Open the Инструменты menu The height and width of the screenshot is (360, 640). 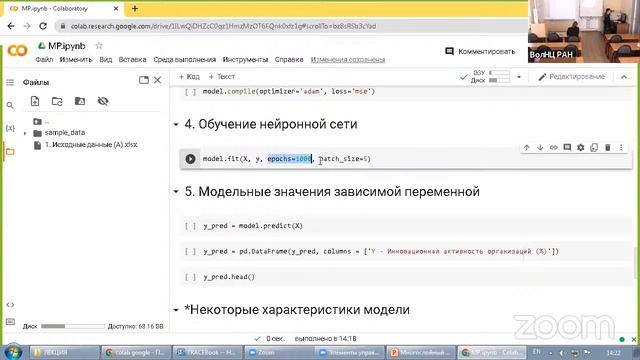coord(245,60)
